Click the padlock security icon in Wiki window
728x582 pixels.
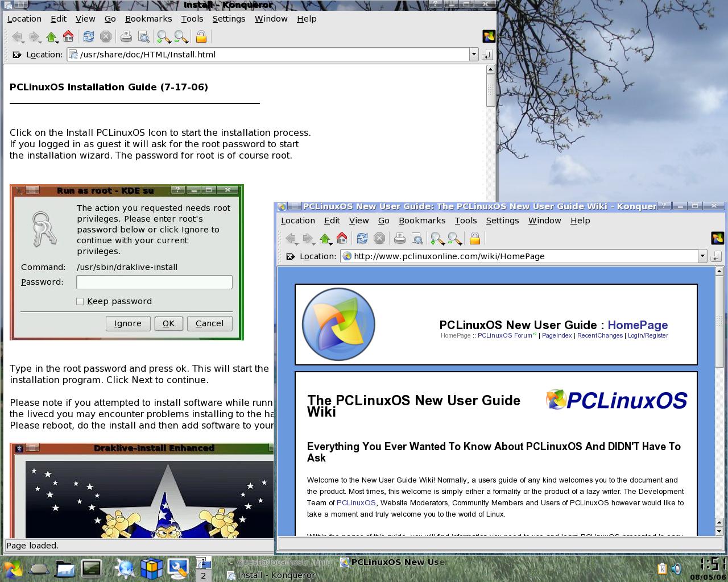(475, 239)
